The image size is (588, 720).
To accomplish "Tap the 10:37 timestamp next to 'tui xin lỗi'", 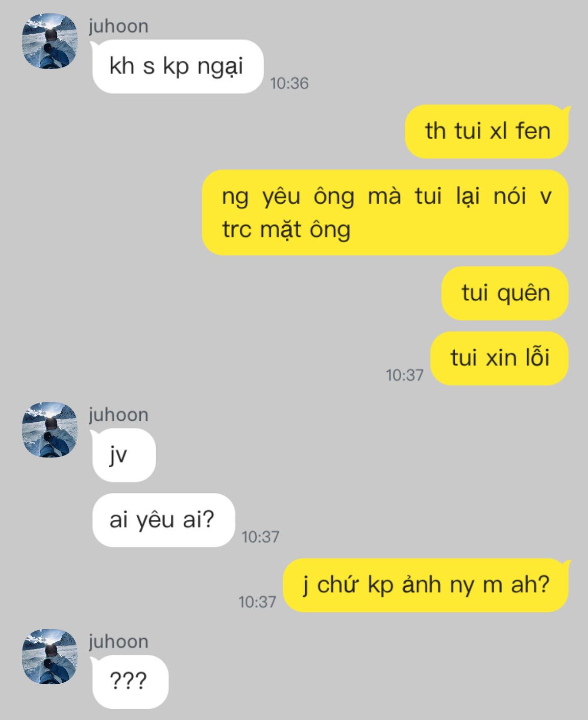I will point(405,375).
